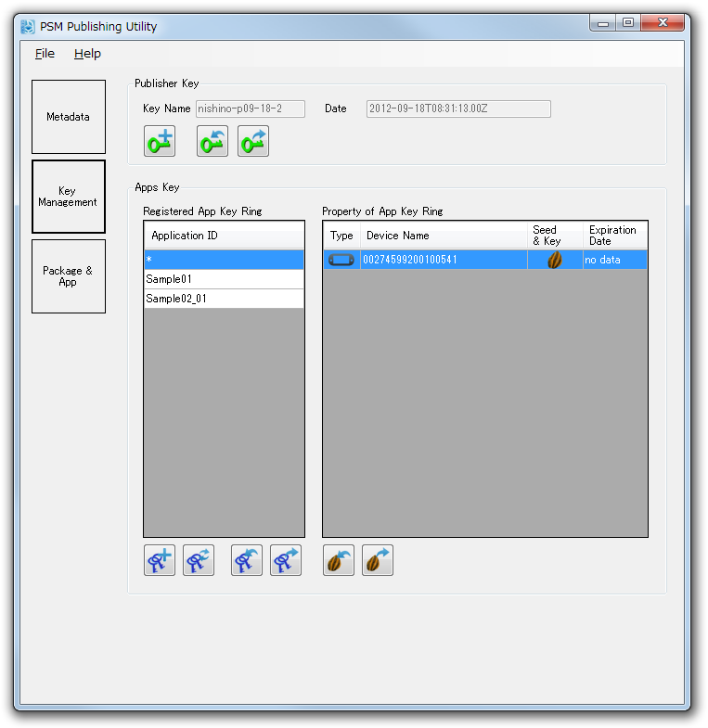This screenshot has width=708, height=728.
Task: Switch to the Metadata tab
Action: coord(69,117)
